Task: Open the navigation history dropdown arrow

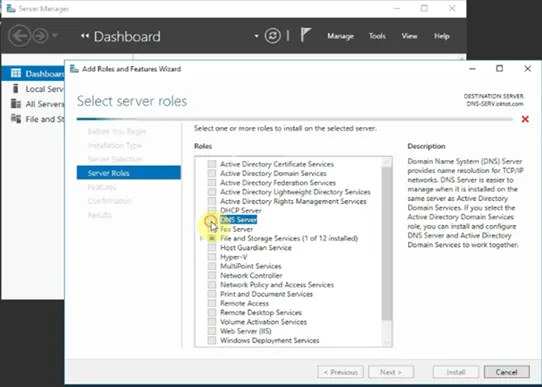Action: [55, 36]
